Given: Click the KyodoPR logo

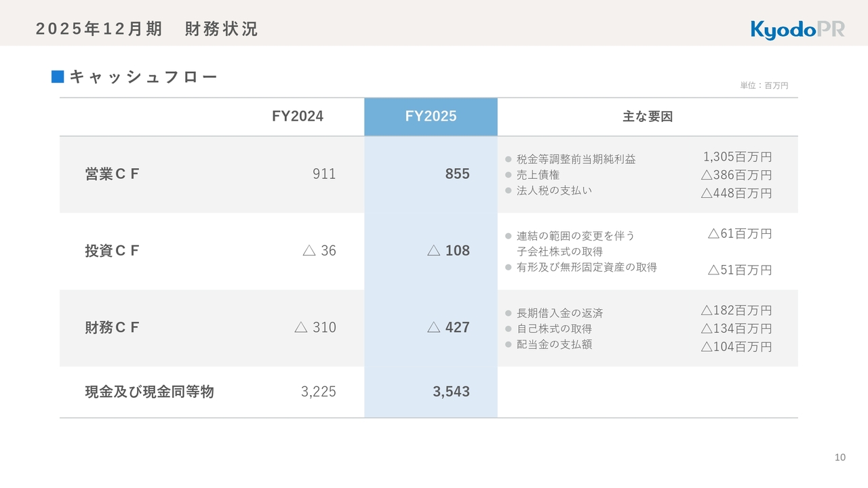Looking at the screenshot, I should click(797, 29).
